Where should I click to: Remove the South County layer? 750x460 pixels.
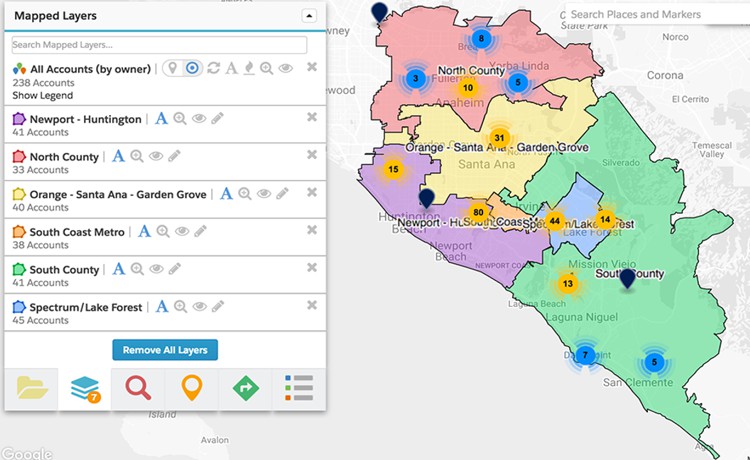[x=312, y=267]
